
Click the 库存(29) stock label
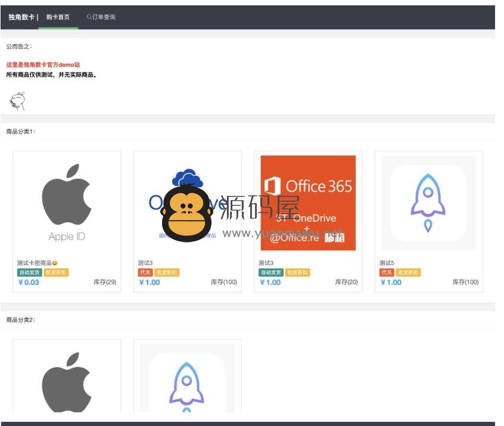click(x=105, y=282)
